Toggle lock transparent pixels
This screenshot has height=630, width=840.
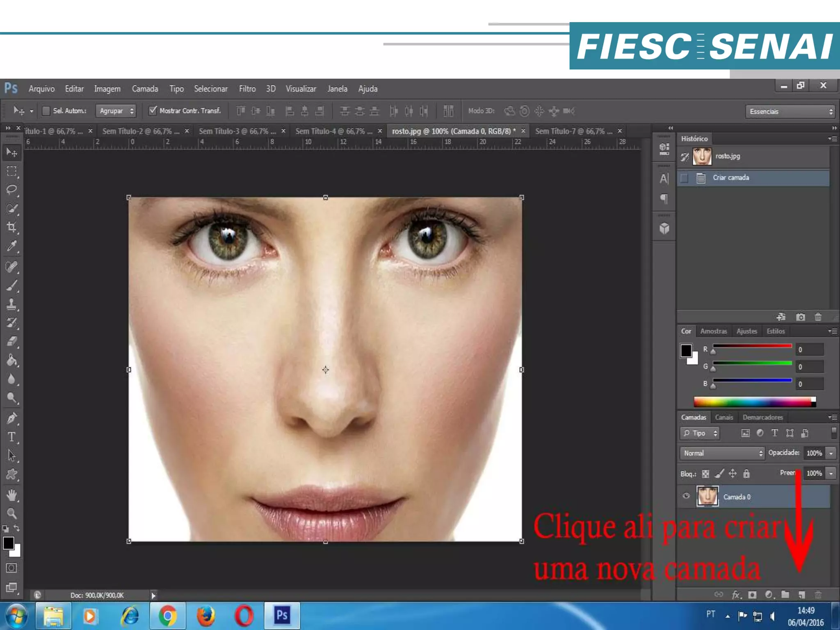click(705, 474)
